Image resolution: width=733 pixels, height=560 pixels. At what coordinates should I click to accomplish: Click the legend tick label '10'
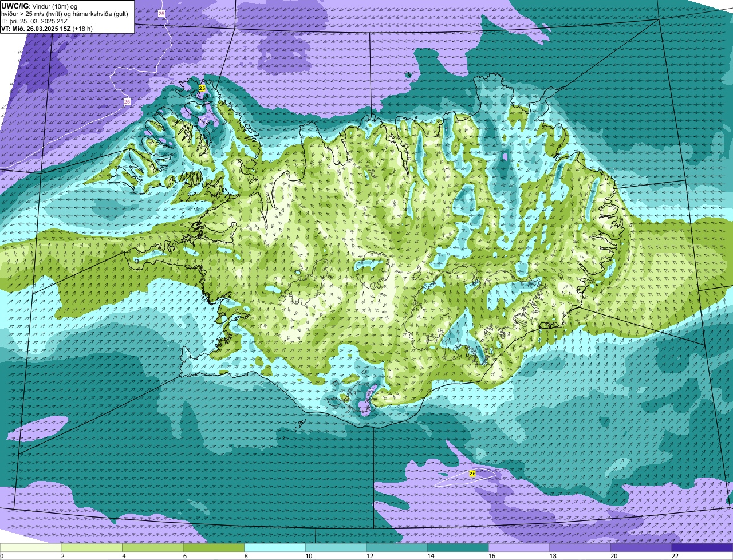pyautogui.click(x=309, y=556)
